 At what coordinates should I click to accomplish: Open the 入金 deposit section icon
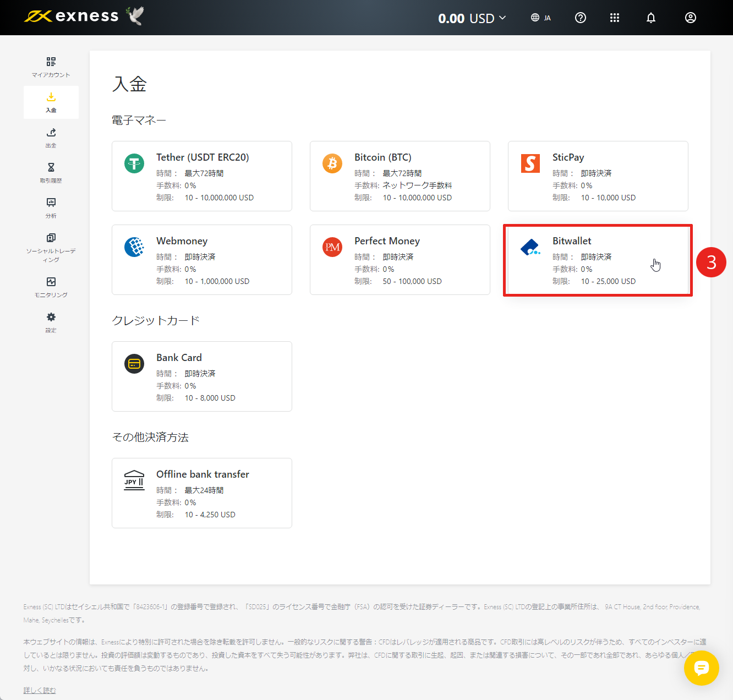51,102
